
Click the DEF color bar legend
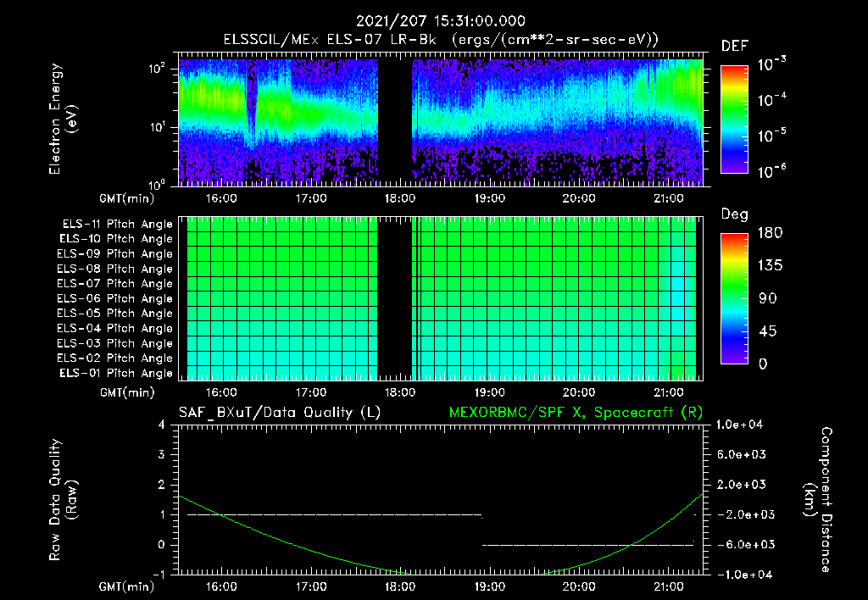pos(734,119)
